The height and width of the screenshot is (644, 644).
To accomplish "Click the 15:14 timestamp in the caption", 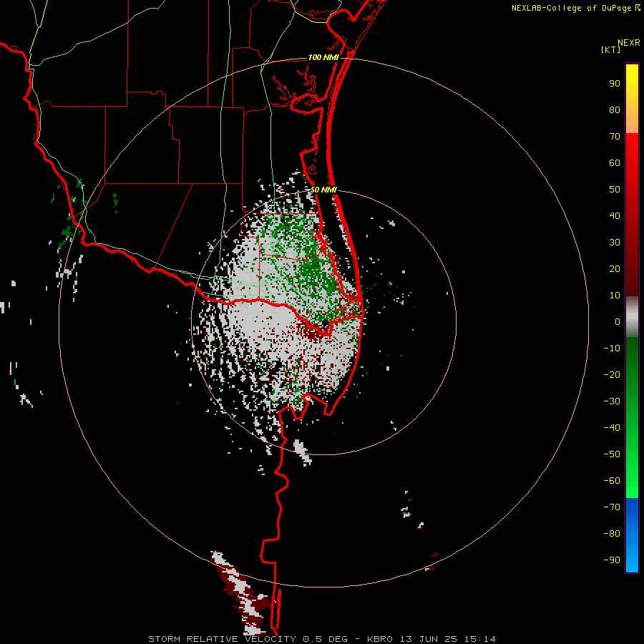I will pos(480,639).
